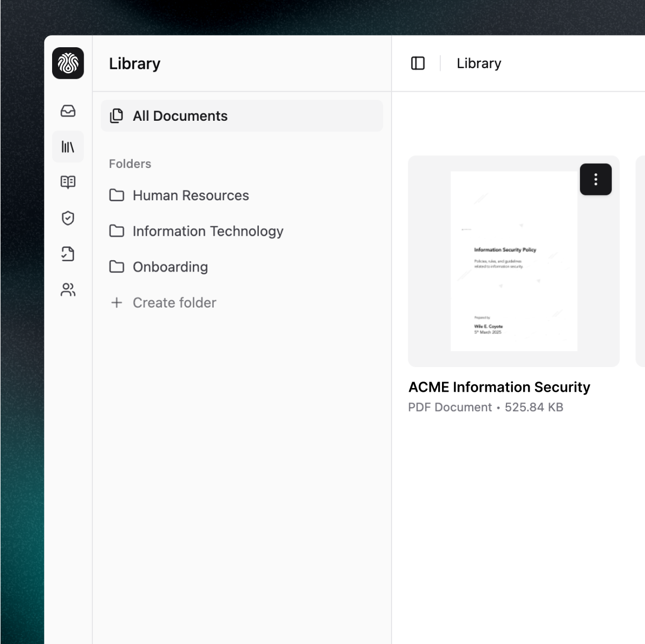
Task: Open the Human Resources folder
Action: pos(191,195)
